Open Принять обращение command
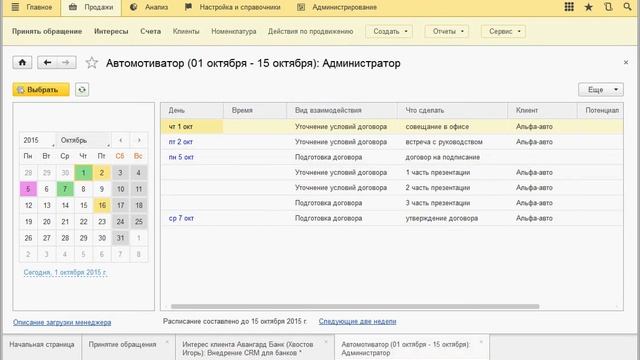 pos(47,31)
